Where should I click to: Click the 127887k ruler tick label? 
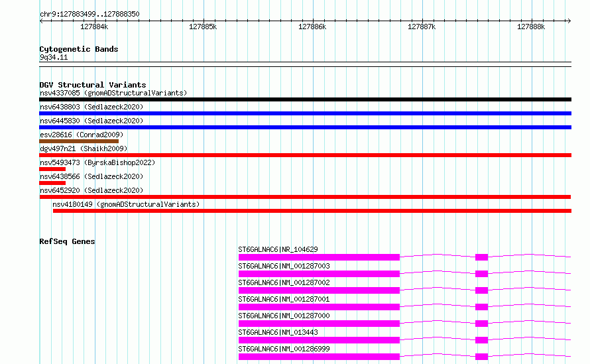[422, 27]
